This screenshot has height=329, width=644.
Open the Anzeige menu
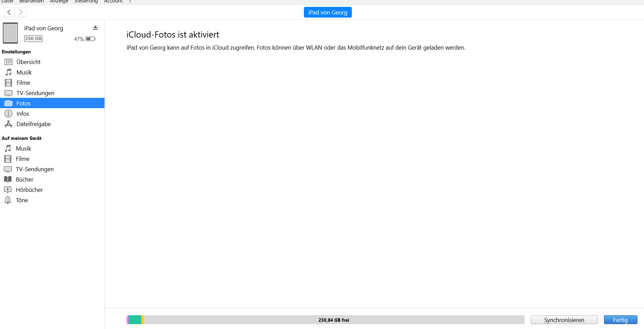59,1
